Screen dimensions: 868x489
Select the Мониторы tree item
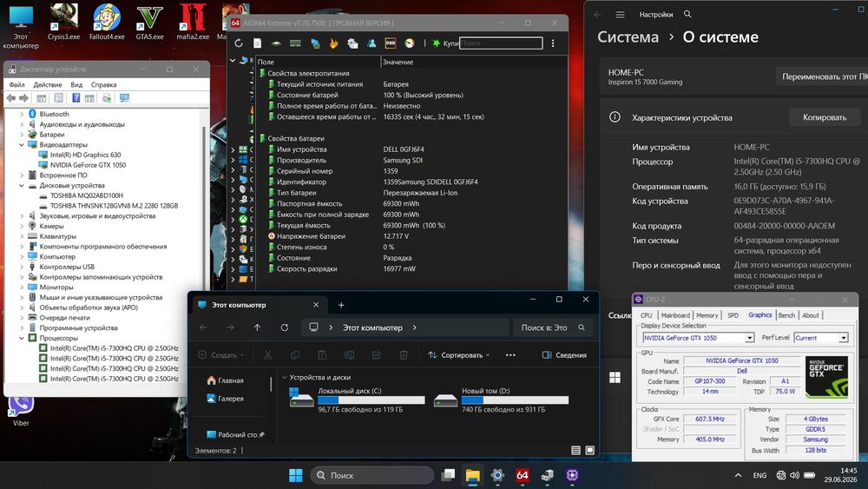pos(56,287)
